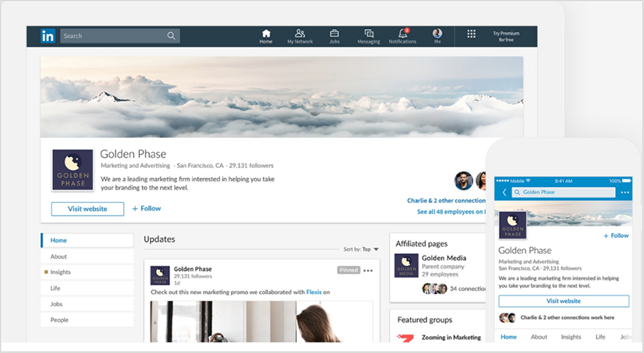The width and height of the screenshot is (644, 353).
Task: Tap the mobile Golden Phase search field
Action: coord(563,192)
